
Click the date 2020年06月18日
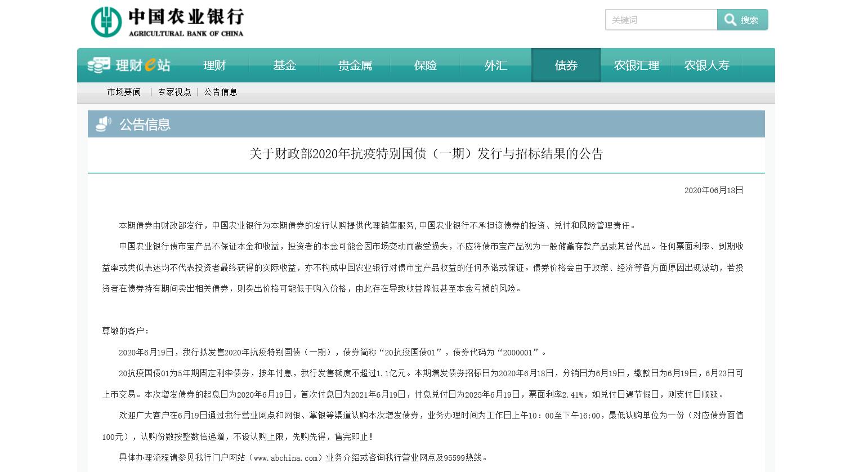[x=714, y=190]
